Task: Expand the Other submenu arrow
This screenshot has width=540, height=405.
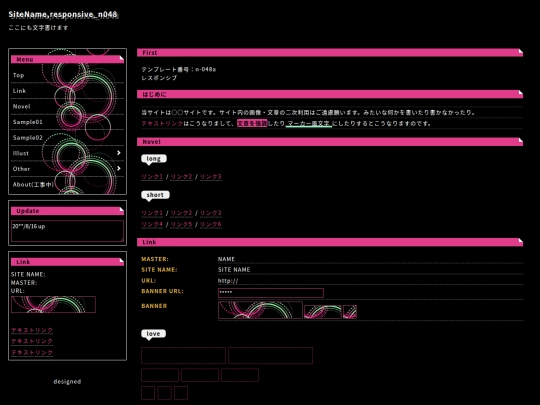Action: [x=118, y=168]
